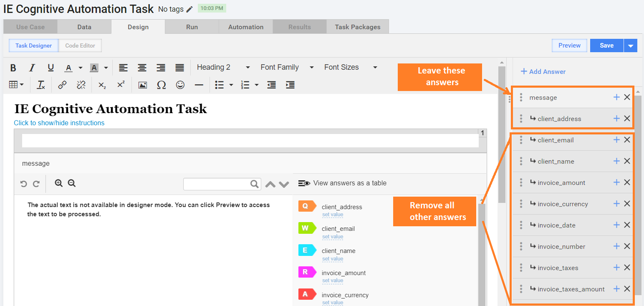
Task: Undo in the message viewer
Action: pyautogui.click(x=24, y=184)
